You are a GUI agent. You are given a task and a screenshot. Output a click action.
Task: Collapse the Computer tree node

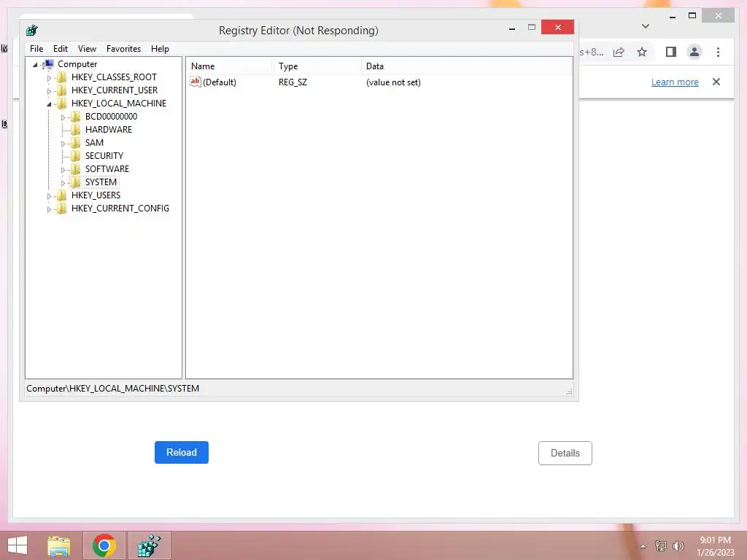35,65
